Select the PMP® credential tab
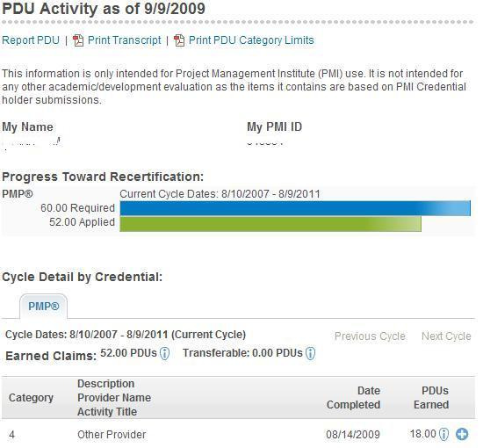483x448 pixels. 43,307
